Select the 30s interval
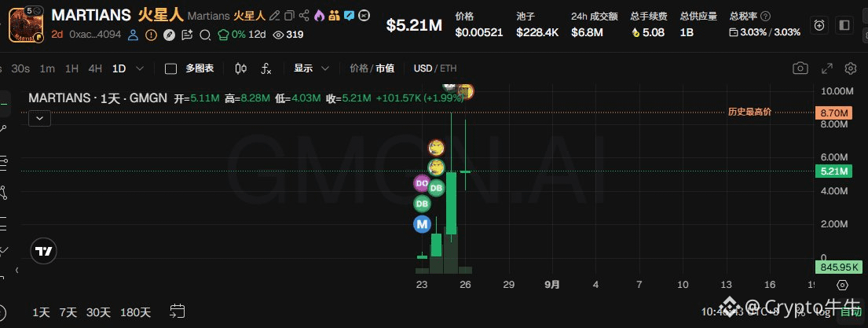This screenshot has height=328, width=868. pyautogui.click(x=20, y=68)
